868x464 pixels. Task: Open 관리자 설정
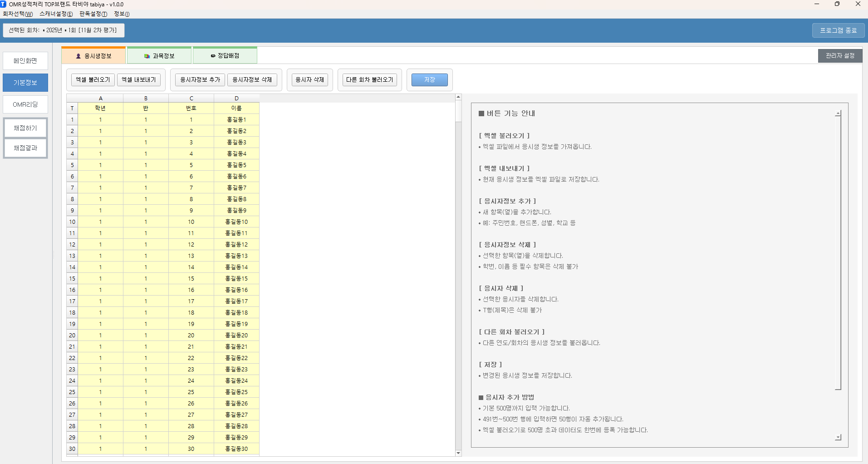pyautogui.click(x=840, y=56)
